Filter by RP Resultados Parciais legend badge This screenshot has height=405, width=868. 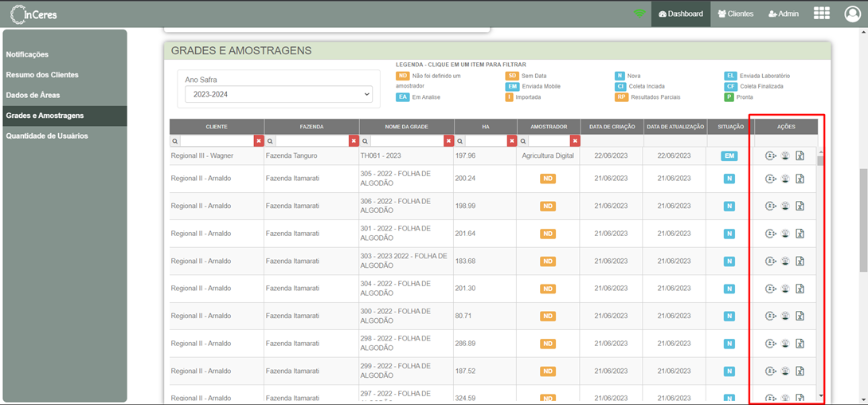[x=622, y=97]
